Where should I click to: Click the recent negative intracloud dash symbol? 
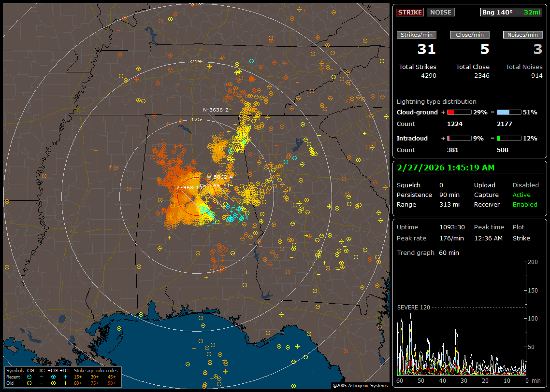[x=41, y=377]
